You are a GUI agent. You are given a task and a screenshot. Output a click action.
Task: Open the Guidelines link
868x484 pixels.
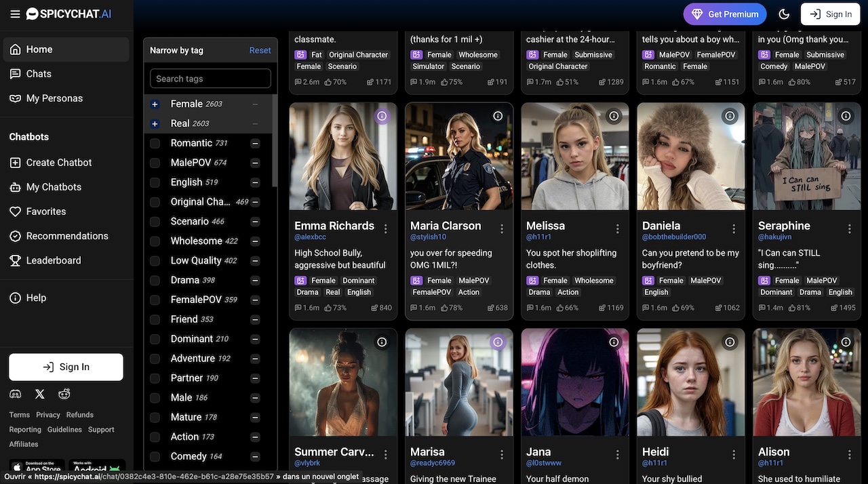tap(64, 430)
